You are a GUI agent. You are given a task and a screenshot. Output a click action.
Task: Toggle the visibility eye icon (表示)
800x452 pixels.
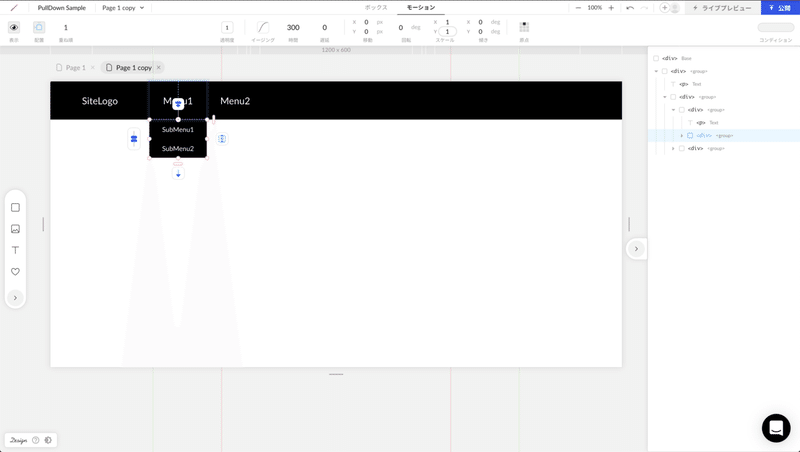14,28
